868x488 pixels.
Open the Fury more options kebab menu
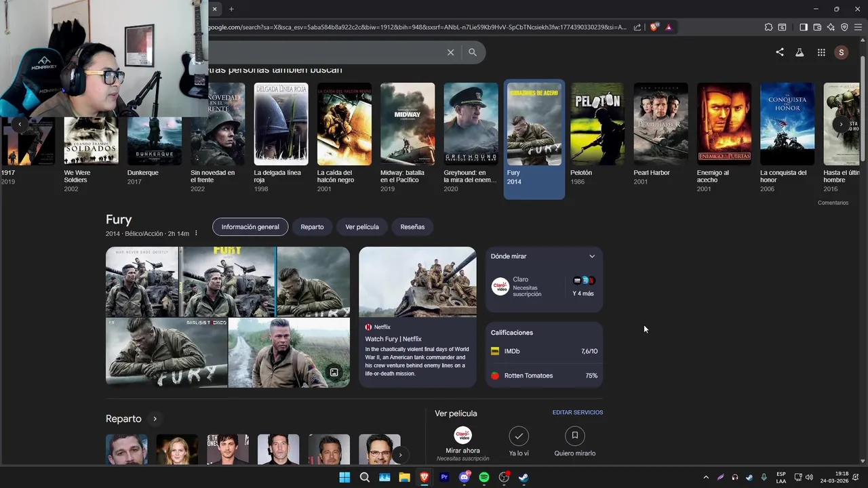coord(196,233)
